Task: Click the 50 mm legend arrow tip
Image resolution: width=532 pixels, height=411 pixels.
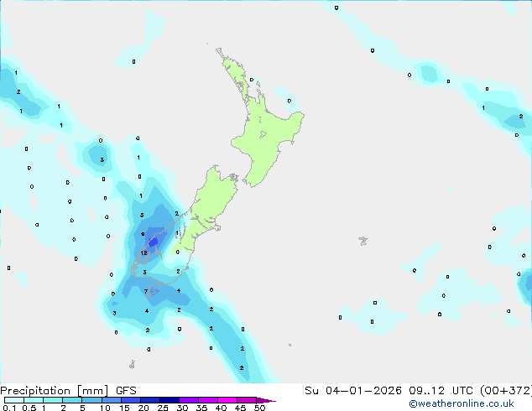Action: point(266,400)
